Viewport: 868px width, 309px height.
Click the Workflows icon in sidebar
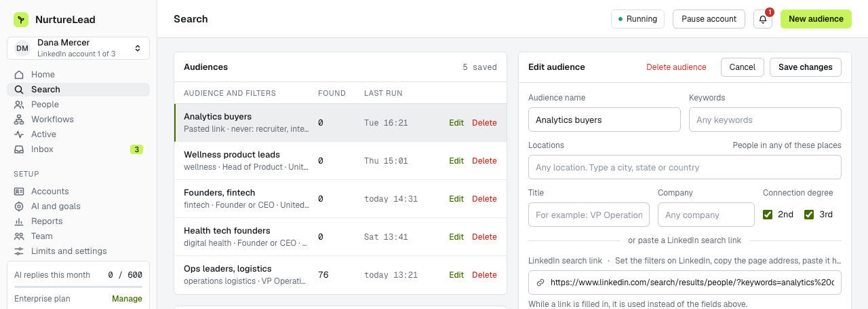19,120
